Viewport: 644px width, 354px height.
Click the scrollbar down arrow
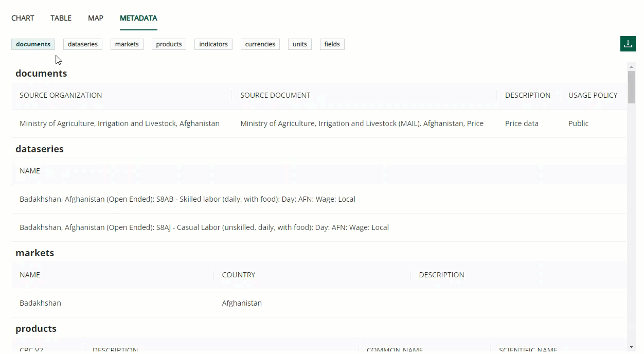click(631, 347)
